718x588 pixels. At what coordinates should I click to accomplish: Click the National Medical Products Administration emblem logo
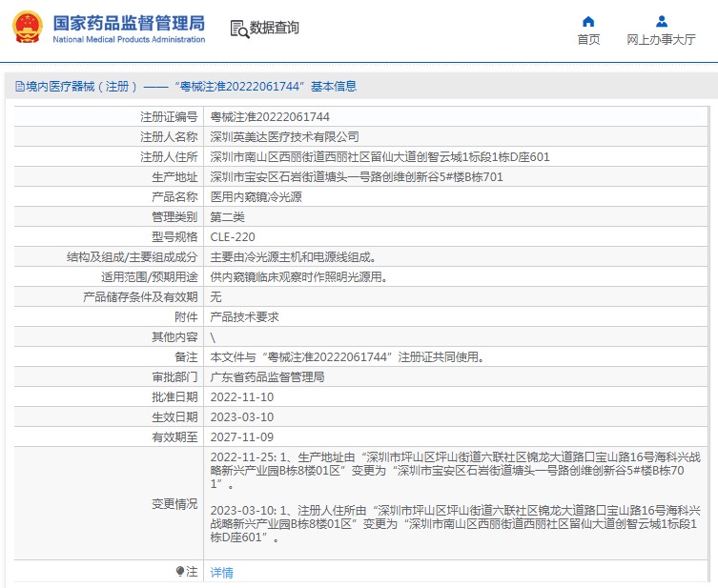pos(27,28)
